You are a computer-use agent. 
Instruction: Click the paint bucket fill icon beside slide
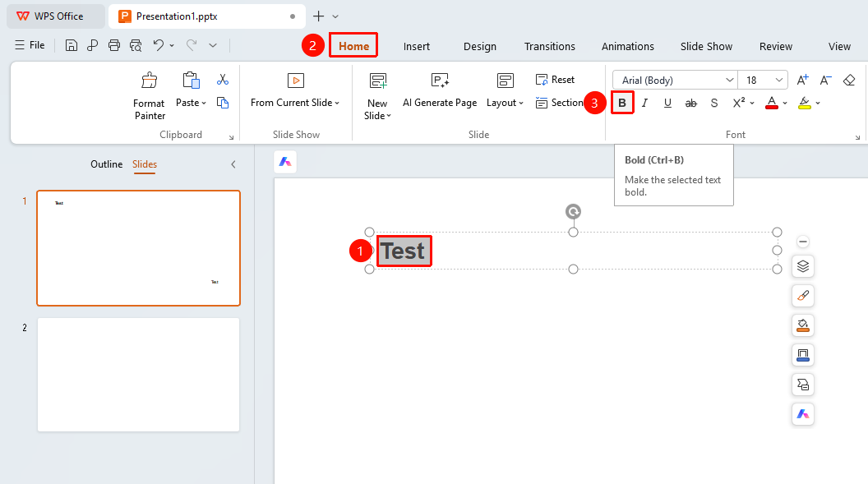coord(803,325)
